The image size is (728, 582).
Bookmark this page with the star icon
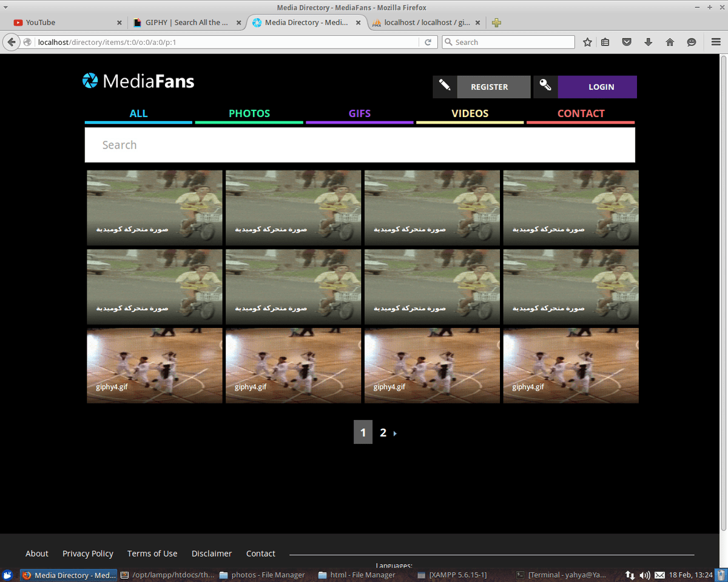tap(587, 42)
